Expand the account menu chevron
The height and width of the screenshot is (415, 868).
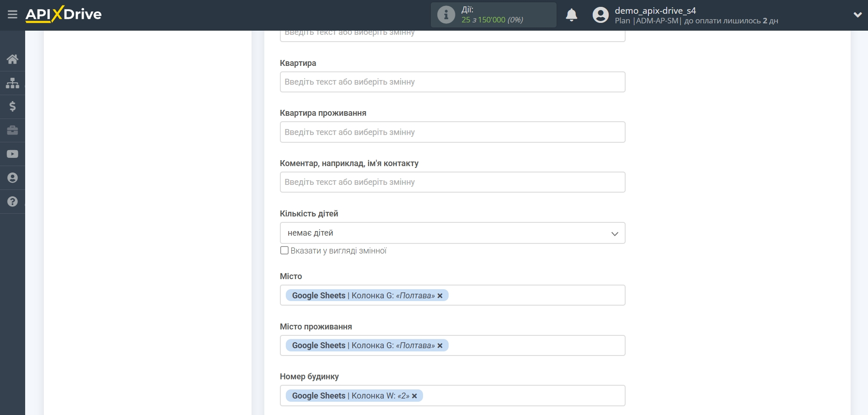tap(857, 15)
